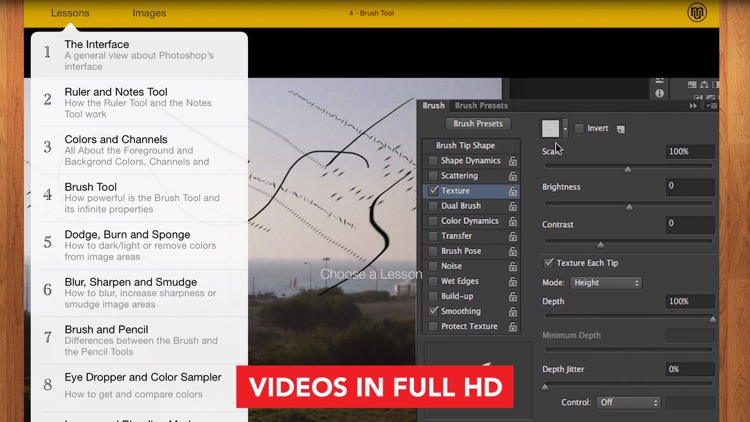Uncheck the Texture checkbox
Screen dimensions: 750x422
pyautogui.click(x=433, y=190)
